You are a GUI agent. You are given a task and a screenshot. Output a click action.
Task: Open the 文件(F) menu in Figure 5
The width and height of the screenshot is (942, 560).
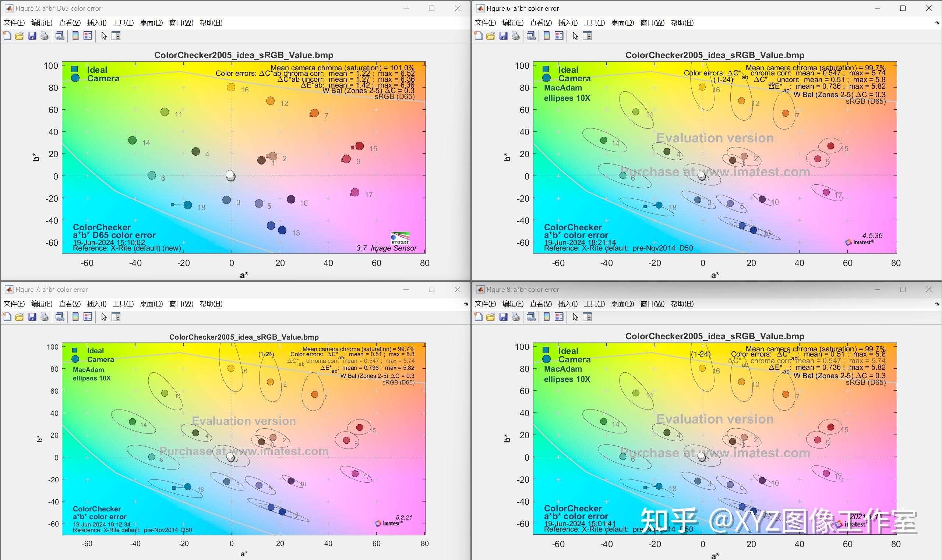[x=13, y=23]
